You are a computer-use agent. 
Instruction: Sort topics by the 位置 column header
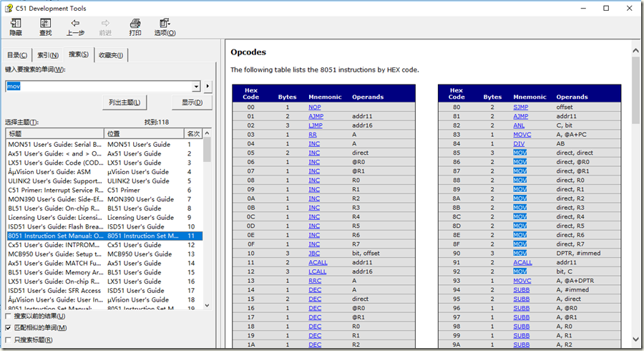(x=144, y=133)
